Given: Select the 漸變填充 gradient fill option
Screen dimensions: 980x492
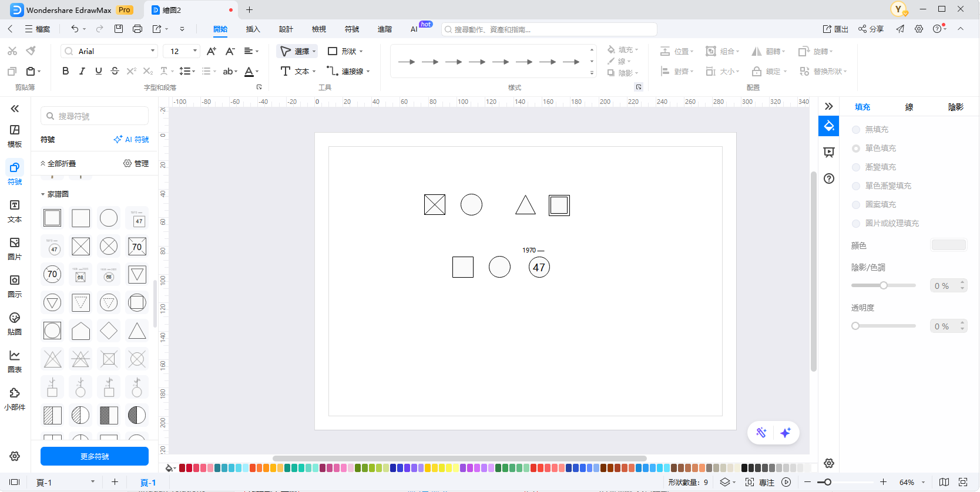Looking at the screenshot, I should pyautogui.click(x=856, y=167).
